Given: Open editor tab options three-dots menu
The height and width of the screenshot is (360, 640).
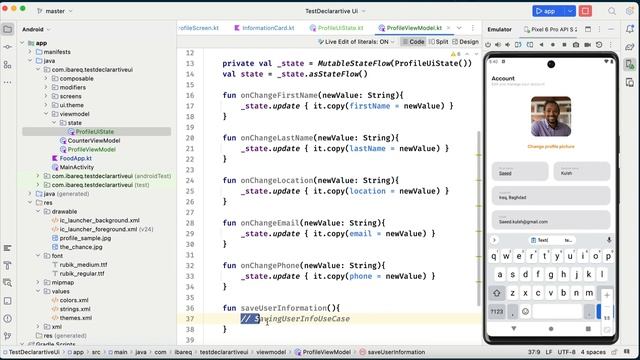Looking at the screenshot, I should [x=473, y=28].
